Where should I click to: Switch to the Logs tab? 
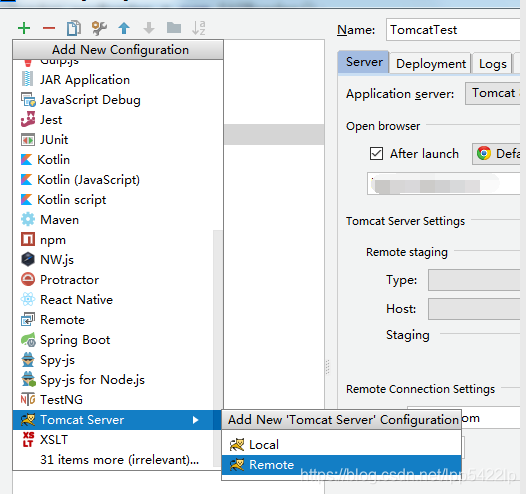pyautogui.click(x=492, y=63)
